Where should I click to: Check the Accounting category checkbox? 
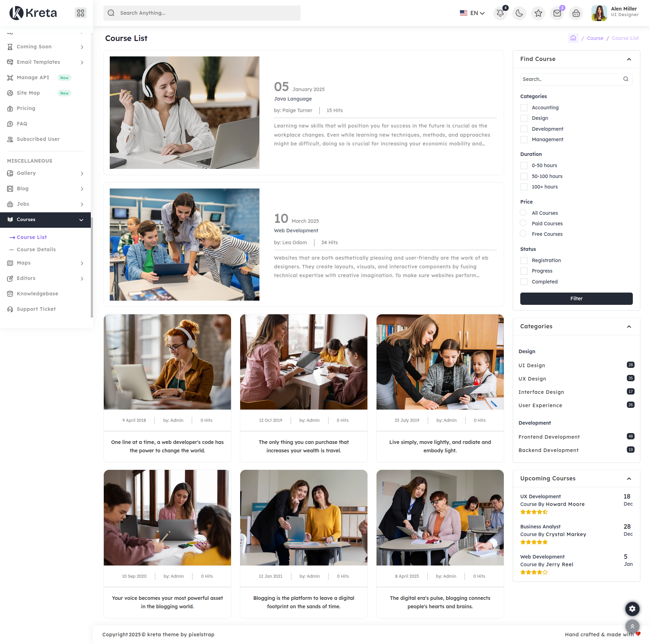point(524,108)
